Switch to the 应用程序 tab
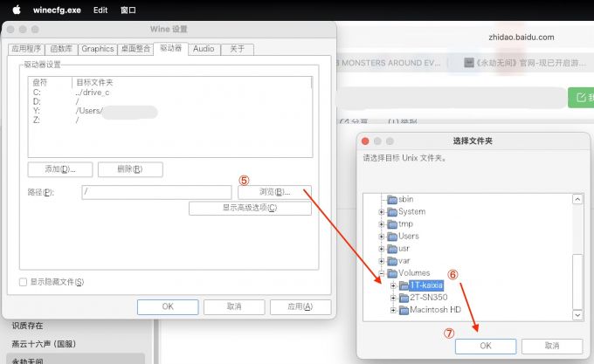The image size is (594, 364). [26, 49]
